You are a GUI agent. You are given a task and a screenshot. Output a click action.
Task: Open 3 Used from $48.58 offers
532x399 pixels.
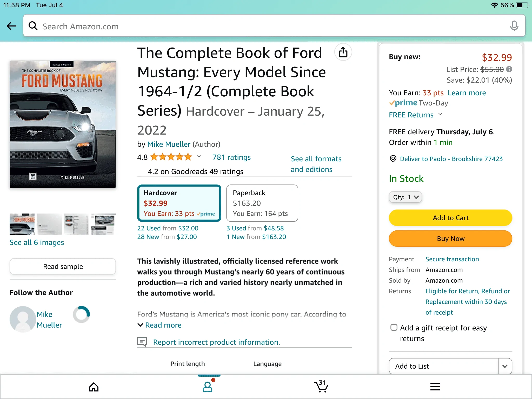pyautogui.click(x=255, y=228)
